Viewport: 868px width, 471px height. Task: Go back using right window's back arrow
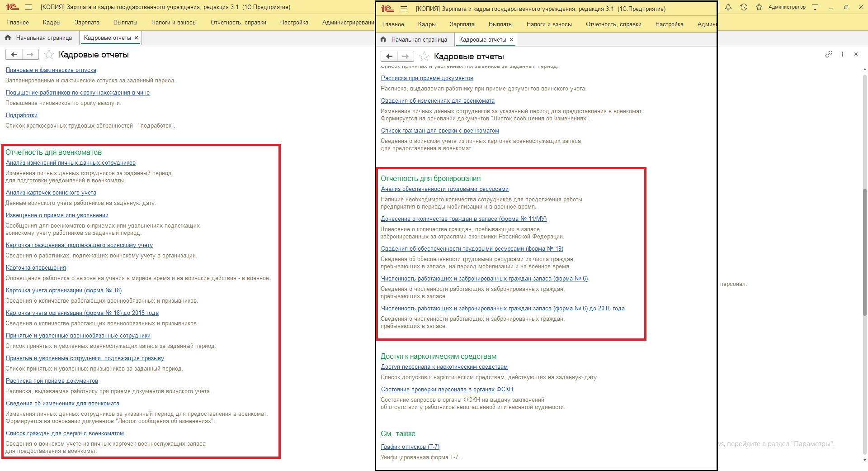point(389,57)
